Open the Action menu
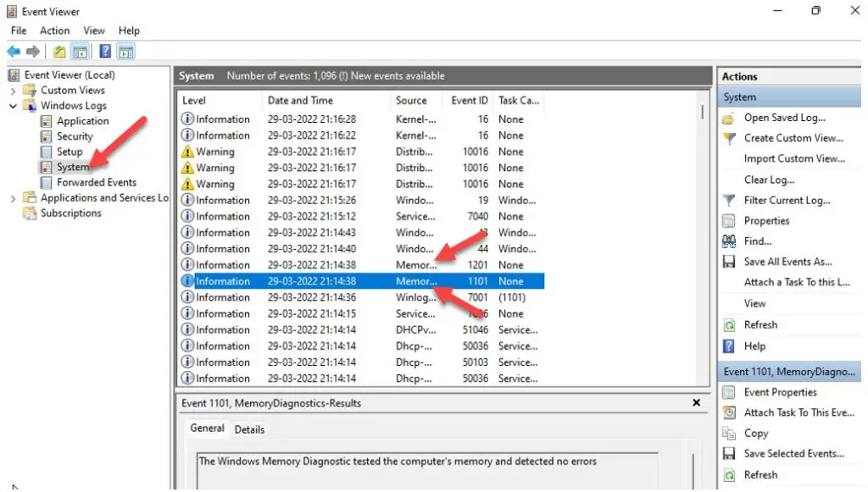This screenshot has height=492, width=868. point(54,30)
